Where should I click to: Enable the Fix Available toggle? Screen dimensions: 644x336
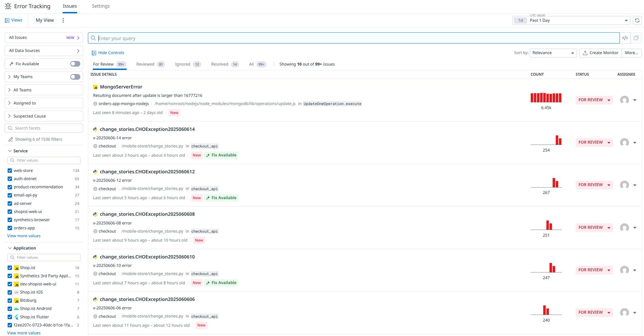[x=75, y=64]
